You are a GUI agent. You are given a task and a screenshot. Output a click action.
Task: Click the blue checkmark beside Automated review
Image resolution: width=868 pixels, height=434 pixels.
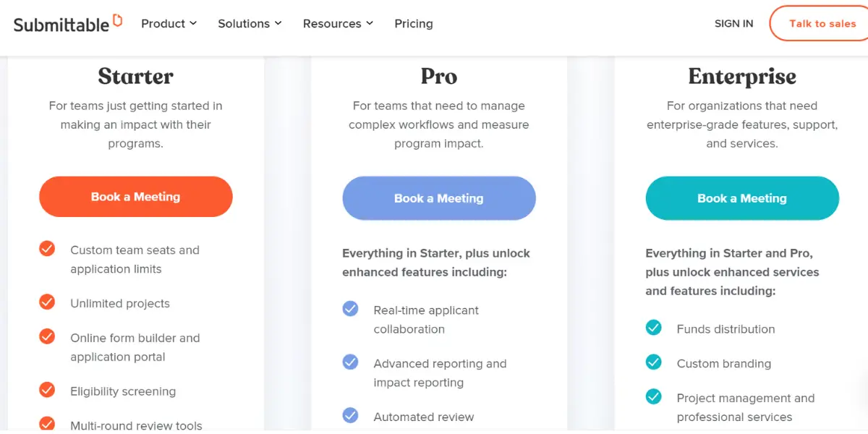350,415
